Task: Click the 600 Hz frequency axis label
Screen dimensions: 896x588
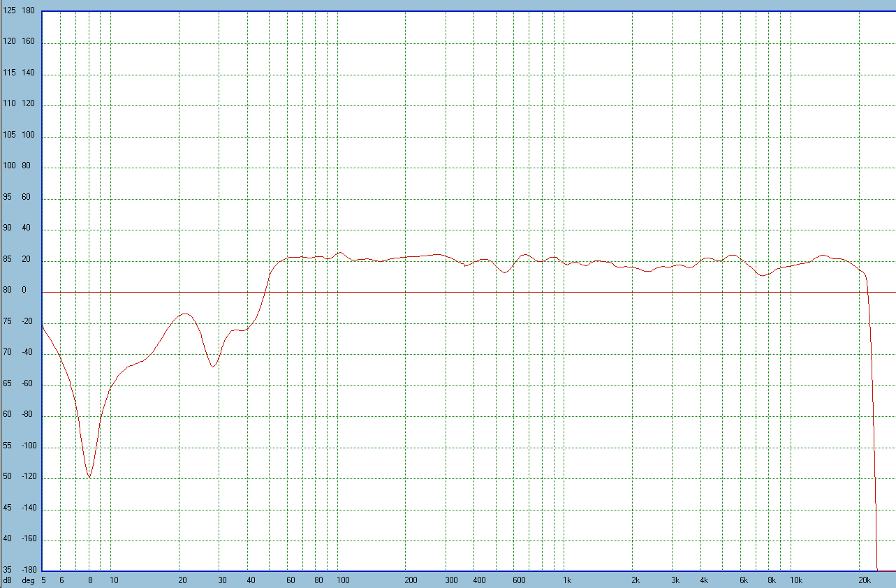Action: tap(519, 580)
